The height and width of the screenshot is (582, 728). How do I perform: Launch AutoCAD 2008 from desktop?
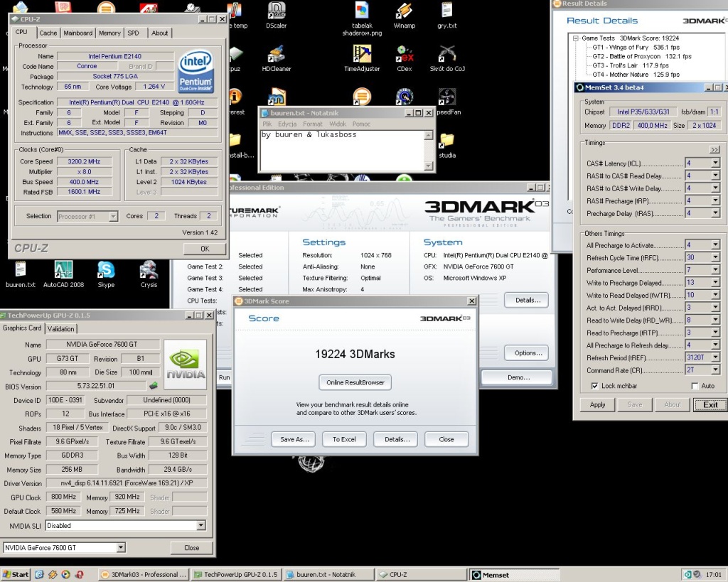click(63, 274)
